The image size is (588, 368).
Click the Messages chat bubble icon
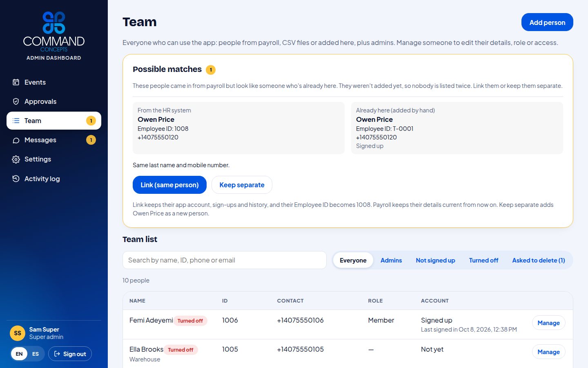pyautogui.click(x=16, y=140)
